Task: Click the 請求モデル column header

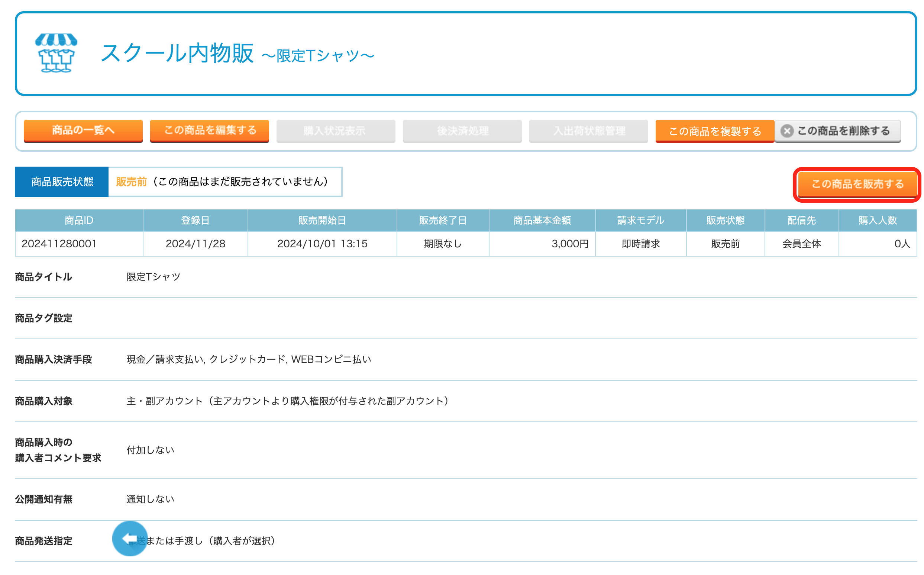Action: (640, 221)
